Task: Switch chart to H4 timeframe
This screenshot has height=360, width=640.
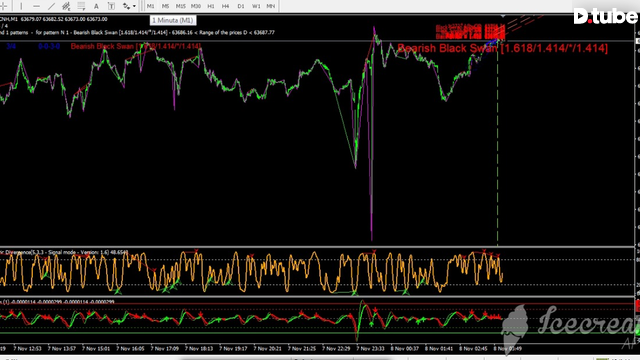Action: pos(225,6)
